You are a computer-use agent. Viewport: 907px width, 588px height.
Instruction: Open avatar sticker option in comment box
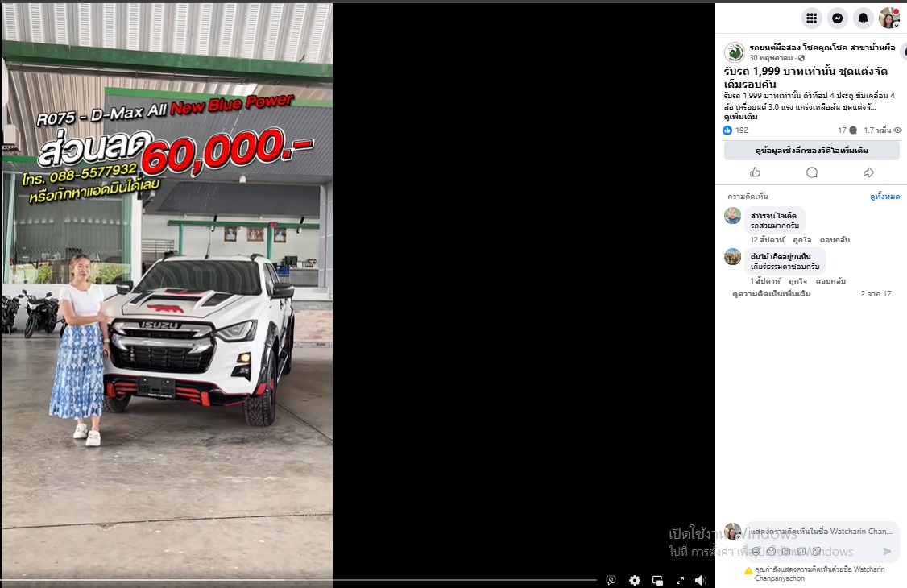[x=756, y=551]
